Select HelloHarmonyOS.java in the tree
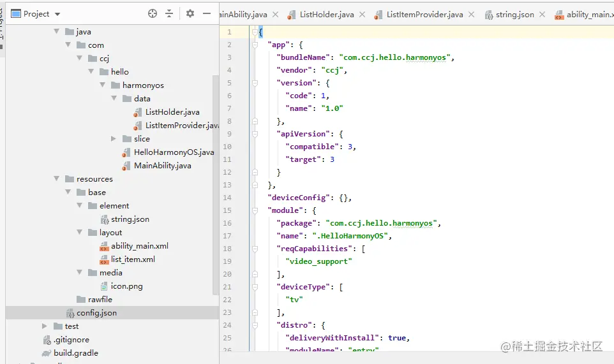614x364 pixels. point(174,152)
